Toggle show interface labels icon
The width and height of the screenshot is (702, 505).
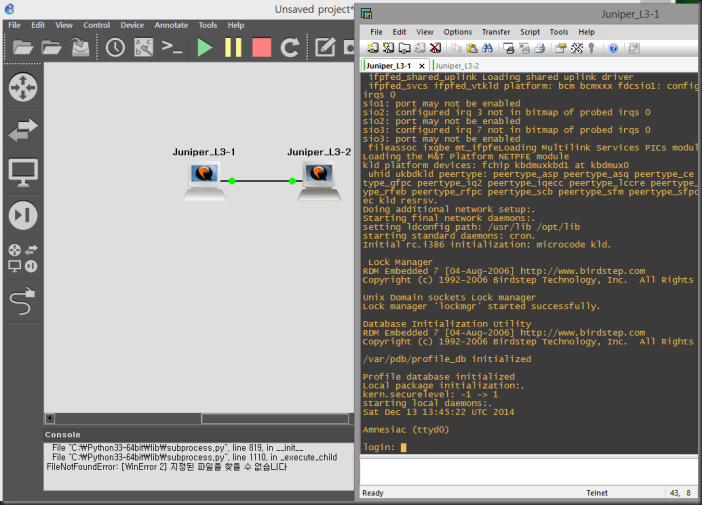pos(144,47)
